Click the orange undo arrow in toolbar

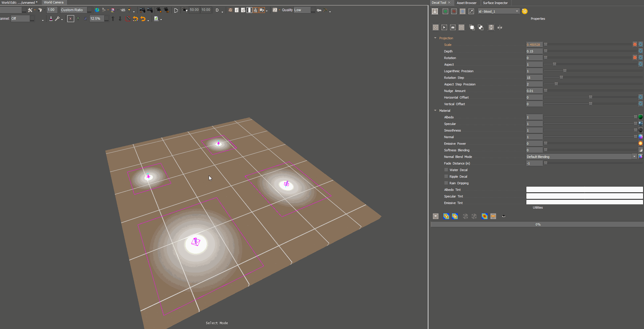[143, 19]
